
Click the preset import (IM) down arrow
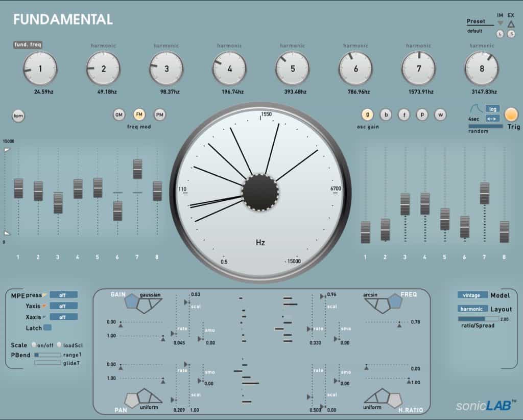click(500, 24)
